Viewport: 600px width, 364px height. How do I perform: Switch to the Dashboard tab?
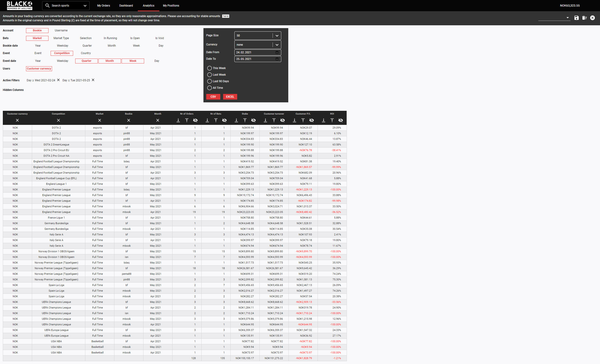point(126,5)
